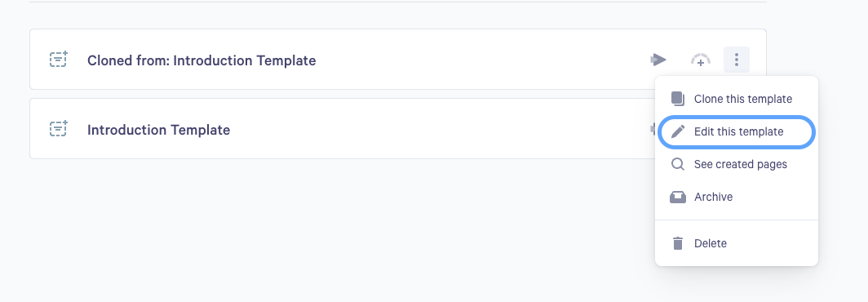
Task: Click the gauge plus icon on the cloned template
Action: coord(700,60)
